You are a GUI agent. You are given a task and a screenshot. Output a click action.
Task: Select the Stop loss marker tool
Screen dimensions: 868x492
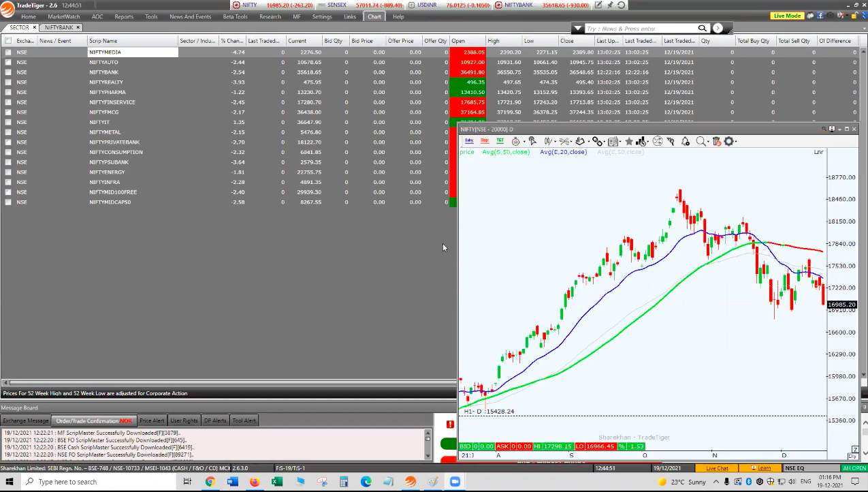coord(485,141)
